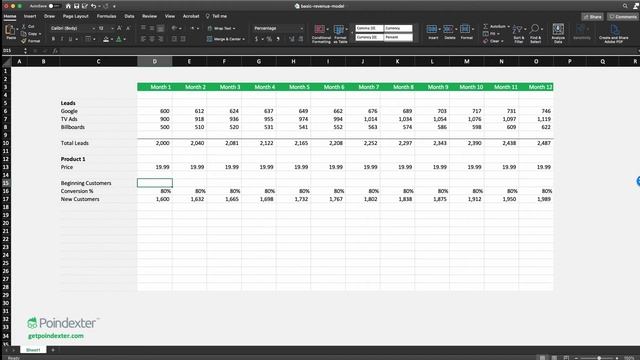The height and width of the screenshot is (360, 640).
Task: Switch to Normal view in status bar
Action: (542, 358)
